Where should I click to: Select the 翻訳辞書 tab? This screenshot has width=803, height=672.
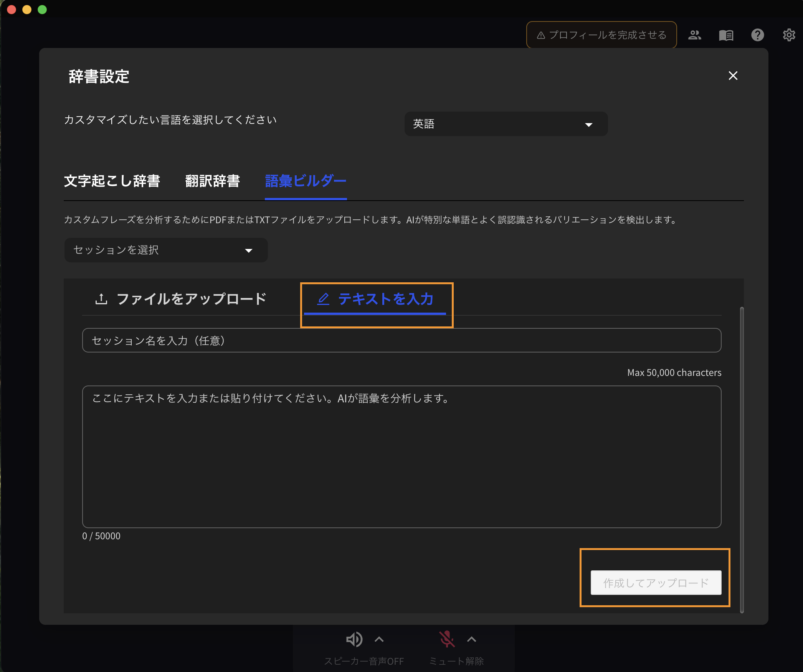pyautogui.click(x=212, y=181)
